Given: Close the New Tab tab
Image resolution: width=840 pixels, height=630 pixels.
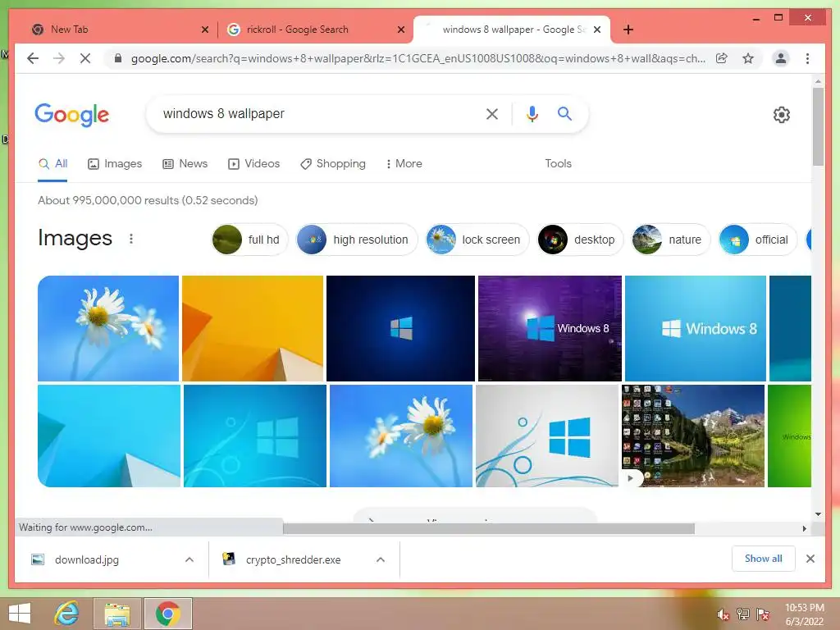Looking at the screenshot, I should 204,30.
